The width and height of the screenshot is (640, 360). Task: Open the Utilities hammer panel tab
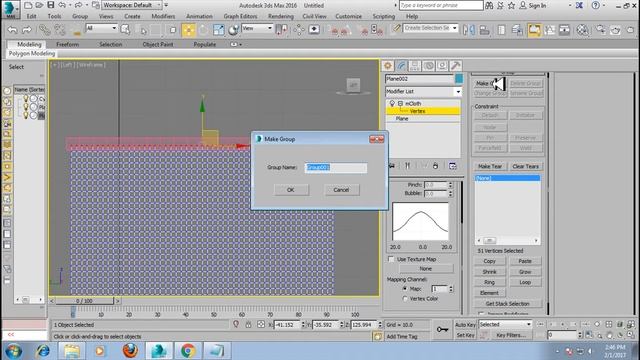(456, 65)
